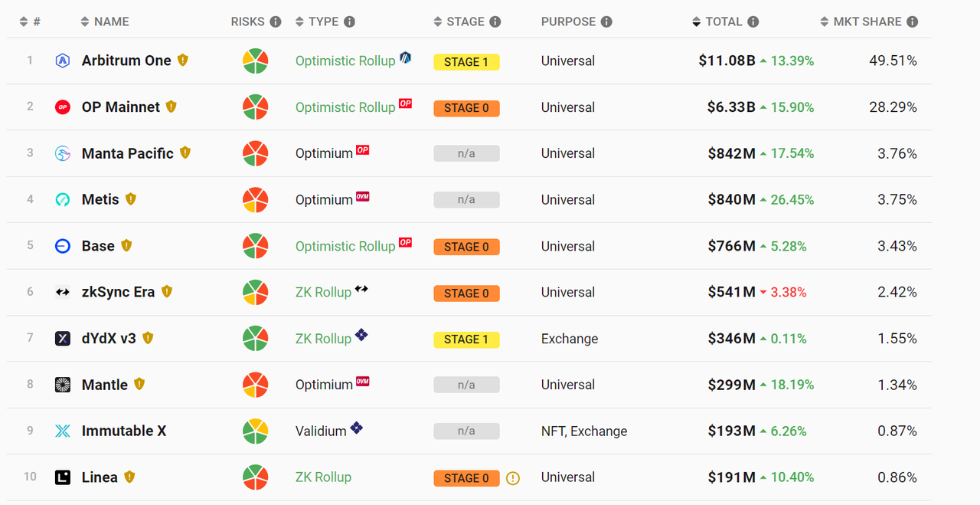Click the warning circle next to Linea's stage

(x=513, y=478)
